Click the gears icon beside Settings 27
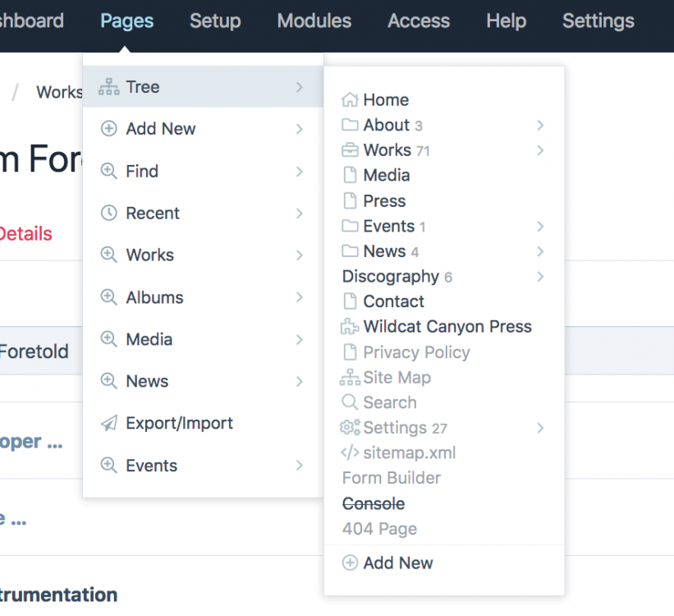 tap(350, 428)
